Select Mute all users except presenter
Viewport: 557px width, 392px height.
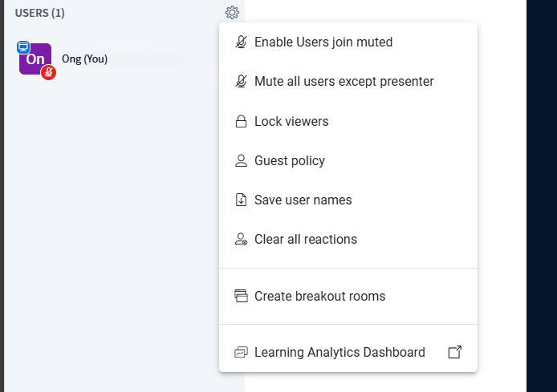(344, 81)
